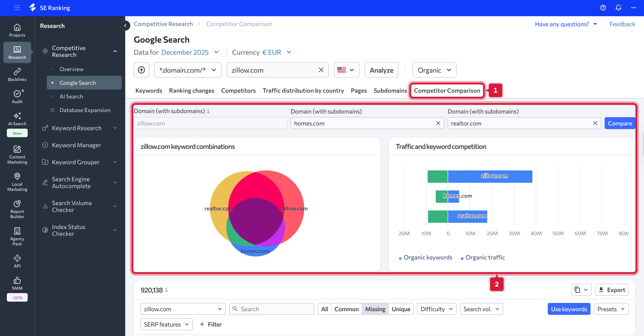Switch to the Subdomains tab
This screenshot has width=644, height=336.
tap(390, 91)
